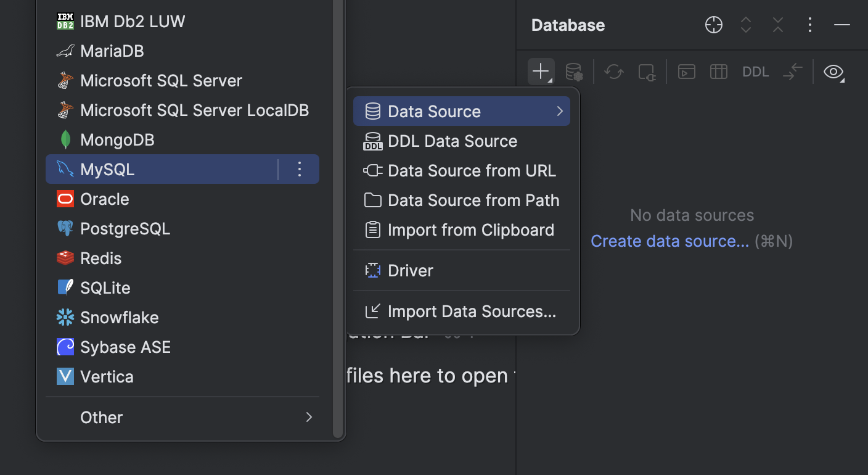Viewport: 868px width, 475px height.
Task: Select the DDL toolbar icon
Action: tap(755, 72)
